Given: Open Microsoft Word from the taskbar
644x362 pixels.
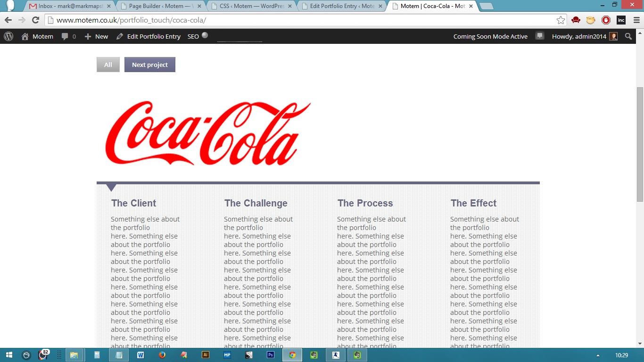Looking at the screenshot, I should click(x=140, y=355).
